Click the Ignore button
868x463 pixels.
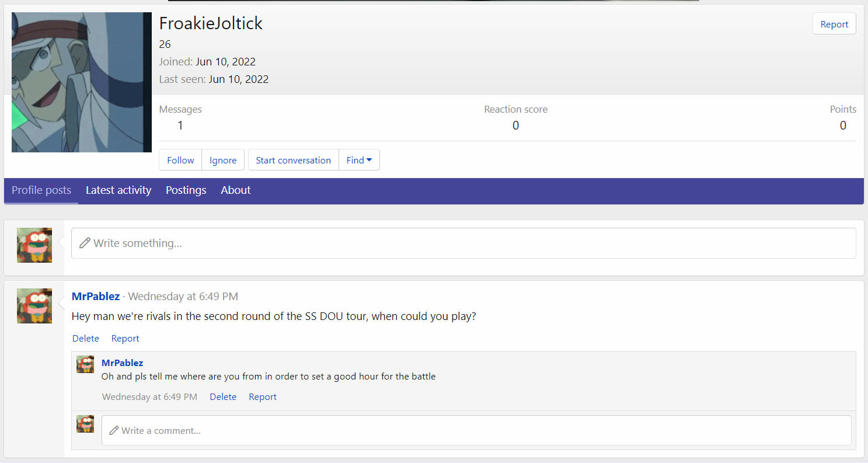pyautogui.click(x=223, y=160)
